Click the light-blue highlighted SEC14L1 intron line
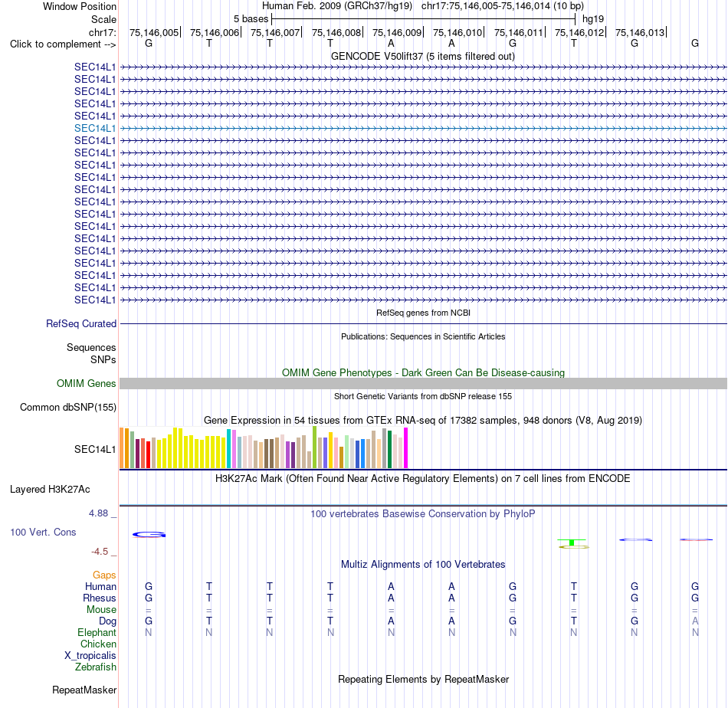Viewport: 728px width, 708px height. point(423,128)
